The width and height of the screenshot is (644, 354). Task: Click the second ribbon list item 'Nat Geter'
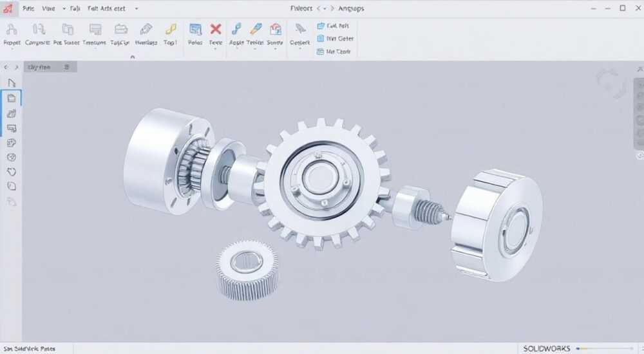pos(335,39)
